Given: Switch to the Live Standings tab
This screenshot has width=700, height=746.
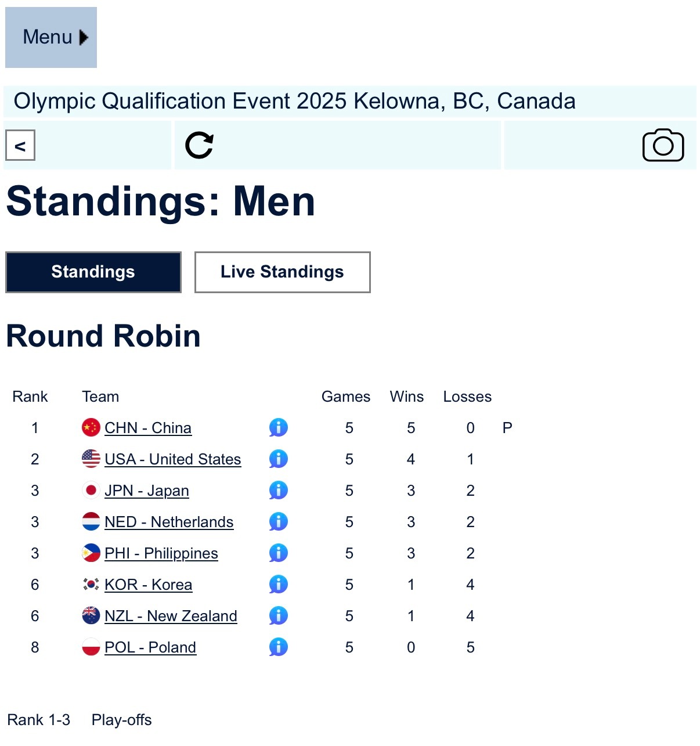Looking at the screenshot, I should tap(282, 272).
